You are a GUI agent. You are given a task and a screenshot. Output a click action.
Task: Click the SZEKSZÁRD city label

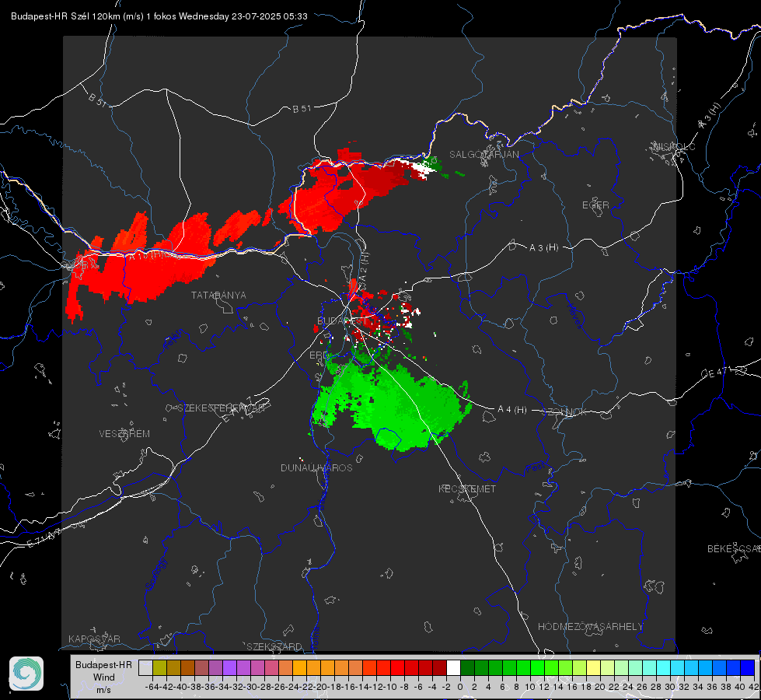[274, 646]
